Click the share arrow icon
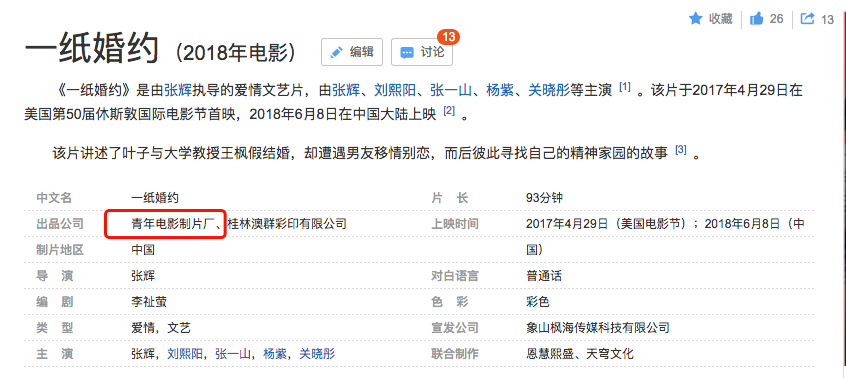Viewport: 846px width, 378px height. click(807, 19)
